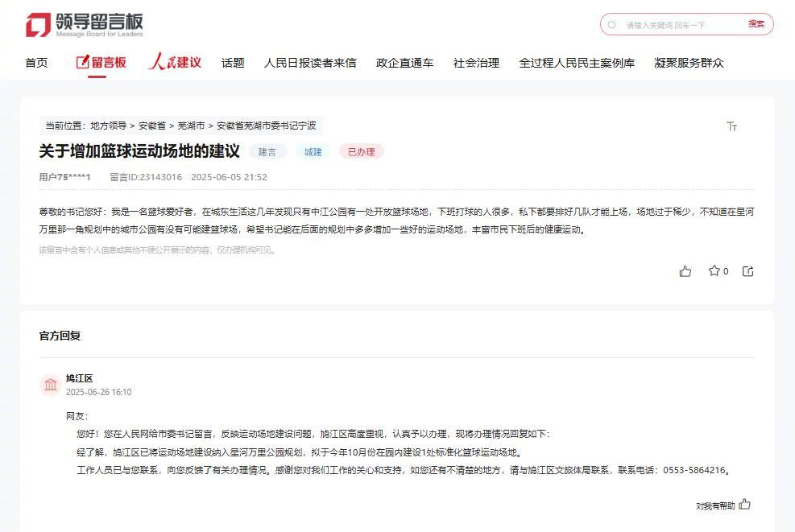The height and width of the screenshot is (532, 795).
Task: Share the post via share icon
Action: (747, 271)
